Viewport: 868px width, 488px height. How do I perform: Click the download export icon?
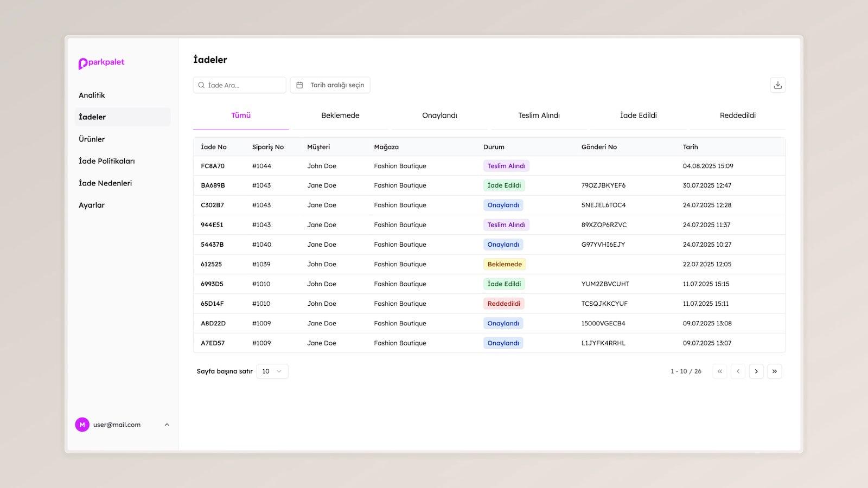[777, 85]
